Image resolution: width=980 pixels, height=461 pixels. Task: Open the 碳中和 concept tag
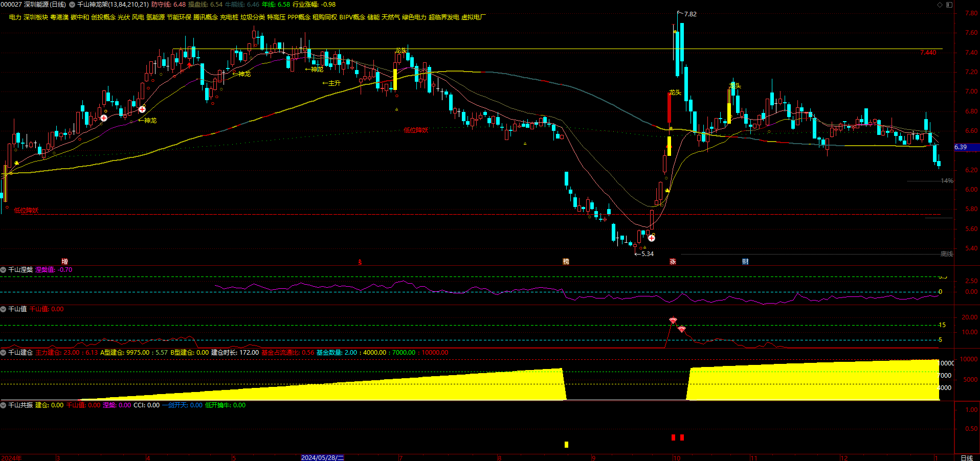coord(80,17)
